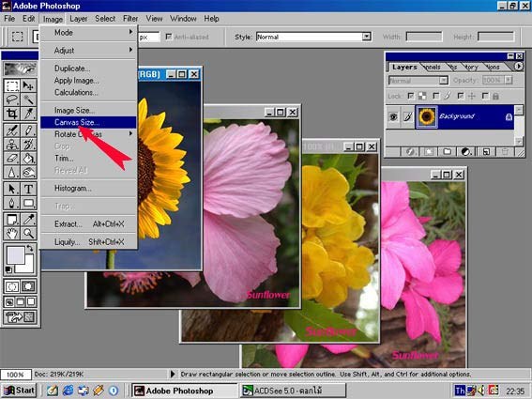
Task: Click the Adobe Online picture at toolbox top
Action: [x=20, y=69]
